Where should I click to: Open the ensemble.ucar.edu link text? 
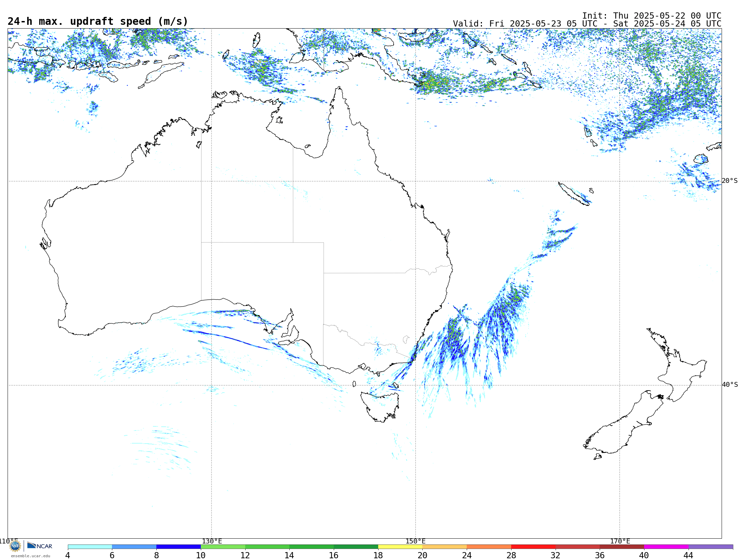(x=31, y=556)
